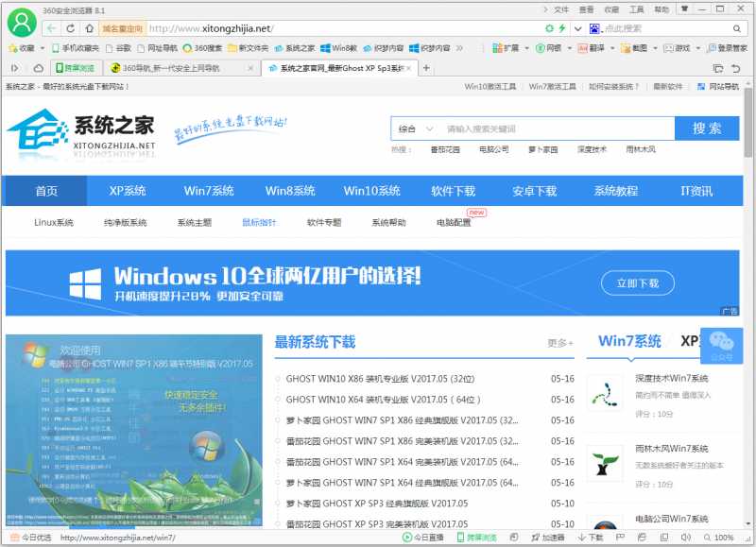Open the 工具 menu
Viewport: 756px width, 547px height.
pos(634,9)
